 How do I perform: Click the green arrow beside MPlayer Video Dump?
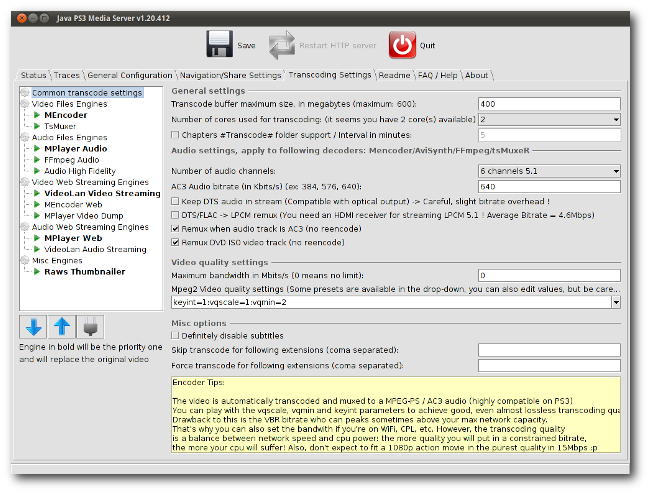tap(37, 216)
